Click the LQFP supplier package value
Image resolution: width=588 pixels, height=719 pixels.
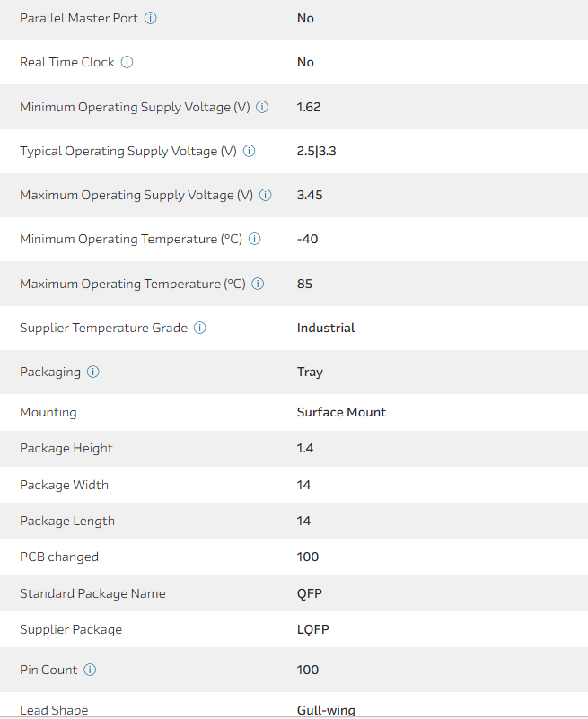point(313,629)
